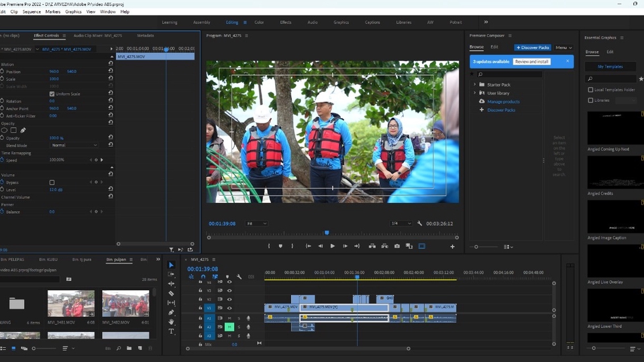Open Program monitor button editor plus
Viewport: 644px width, 362px height.
[x=452, y=247]
